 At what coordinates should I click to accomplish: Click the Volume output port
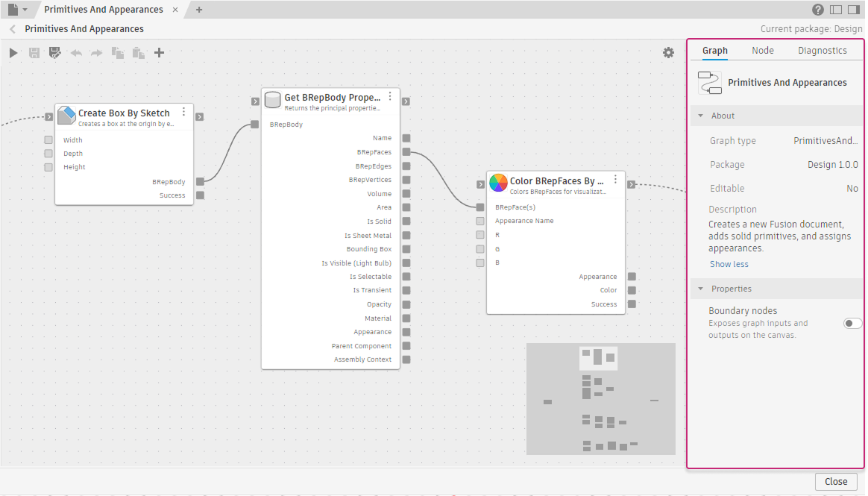pyautogui.click(x=406, y=194)
